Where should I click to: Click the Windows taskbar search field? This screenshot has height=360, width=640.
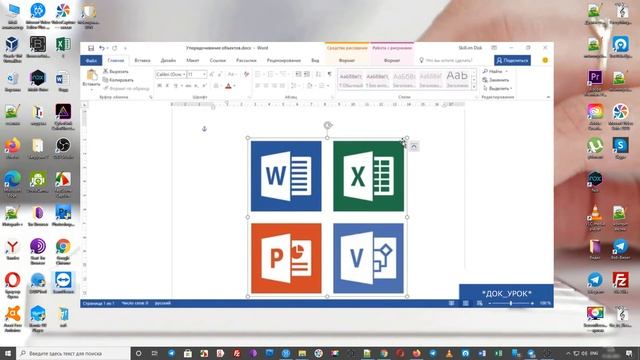(x=73, y=353)
